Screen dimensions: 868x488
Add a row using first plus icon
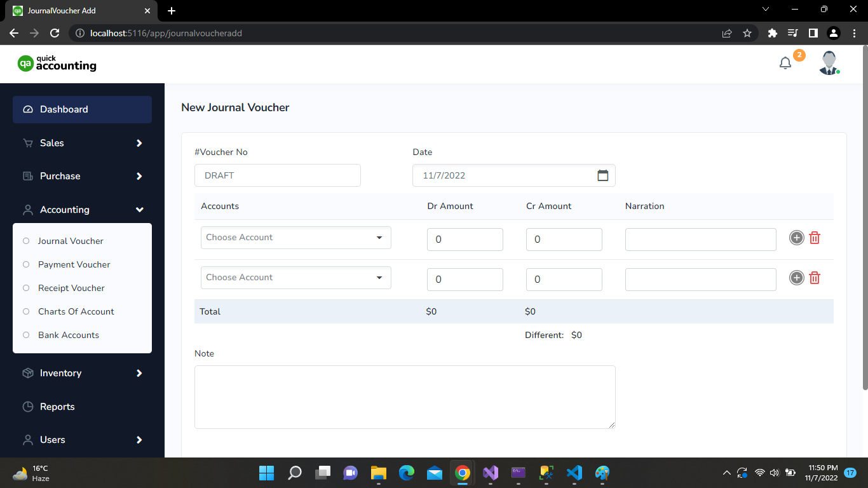point(796,238)
